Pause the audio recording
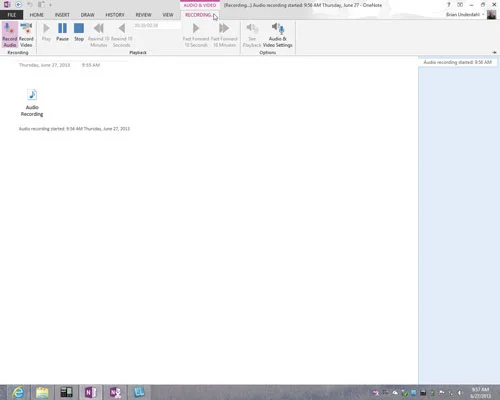Image resolution: width=500 pixels, height=400 pixels. (62, 32)
